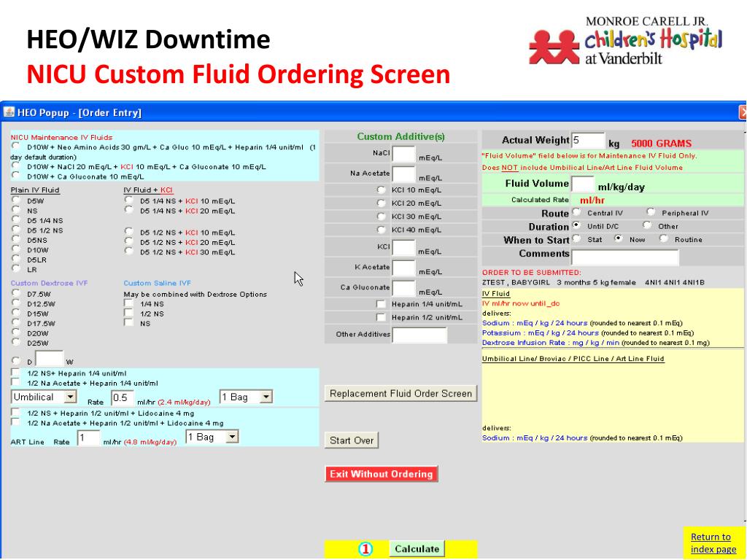Click the NaCl mEq/L additive field
The image size is (747, 560).
[403, 155]
